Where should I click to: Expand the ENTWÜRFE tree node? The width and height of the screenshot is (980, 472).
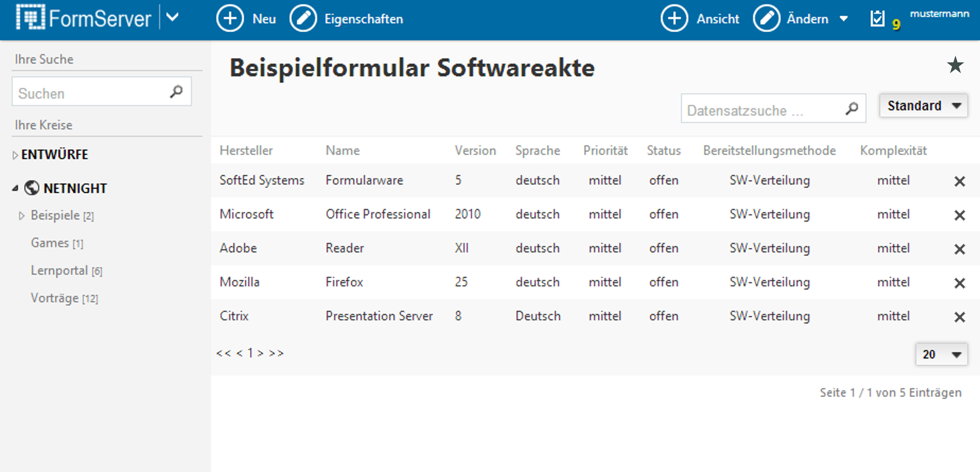[x=15, y=155]
